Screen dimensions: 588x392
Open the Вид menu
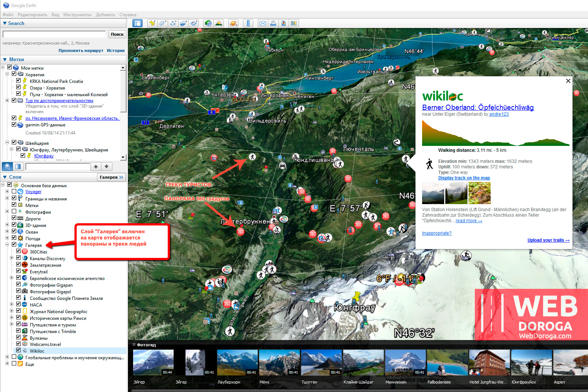click(55, 15)
